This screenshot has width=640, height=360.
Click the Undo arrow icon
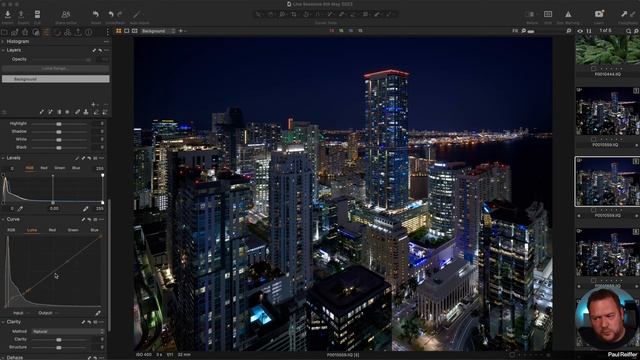pos(111,14)
